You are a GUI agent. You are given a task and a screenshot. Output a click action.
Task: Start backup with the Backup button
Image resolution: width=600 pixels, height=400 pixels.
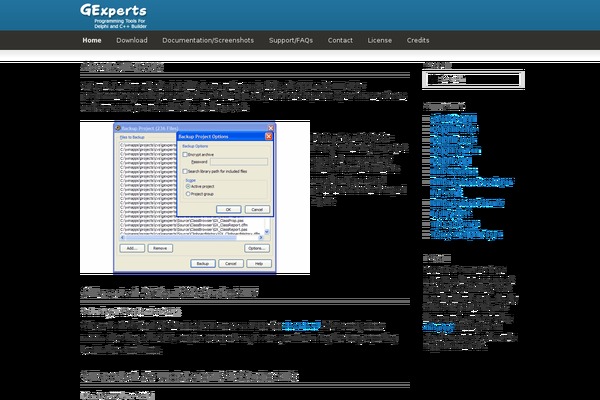pyautogui.click(x=203, y=264)
